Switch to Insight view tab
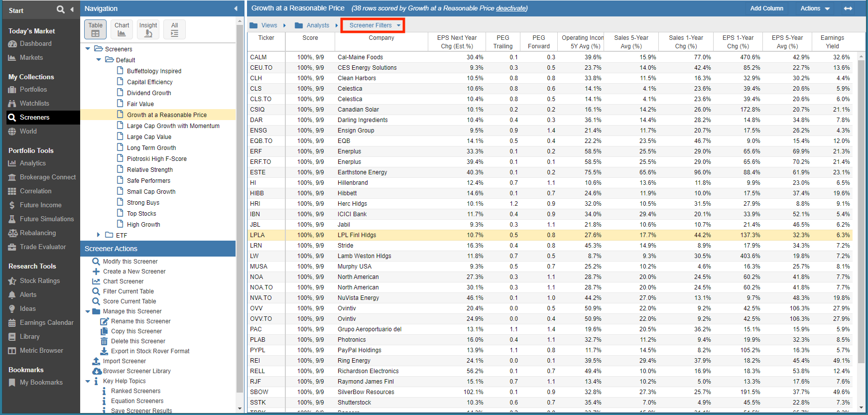868x415 pixels. [x=148, y=29]
